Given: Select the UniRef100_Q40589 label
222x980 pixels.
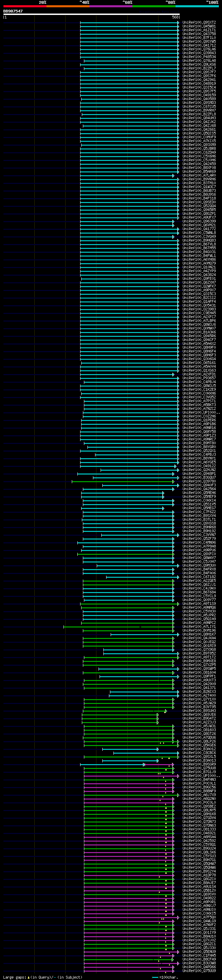Looking at the screenshot, I should [x=199, y=99].
